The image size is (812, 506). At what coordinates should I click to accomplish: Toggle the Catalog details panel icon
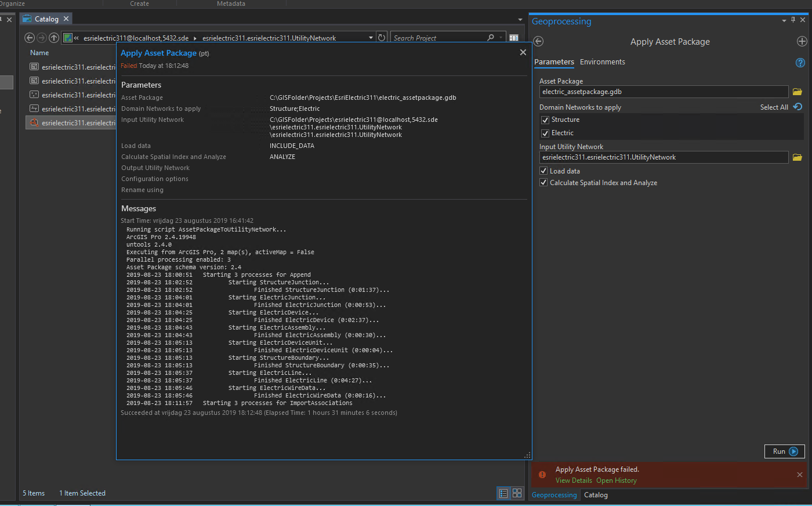tap(514, 38)
